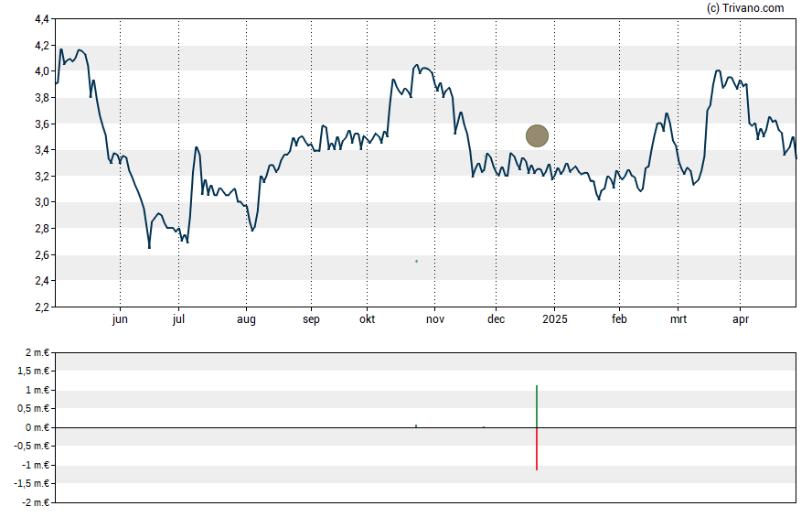Click the '0,5 m.€' volume axis label
The height and width of the screenshot is (517, 812).
point(34,409)
